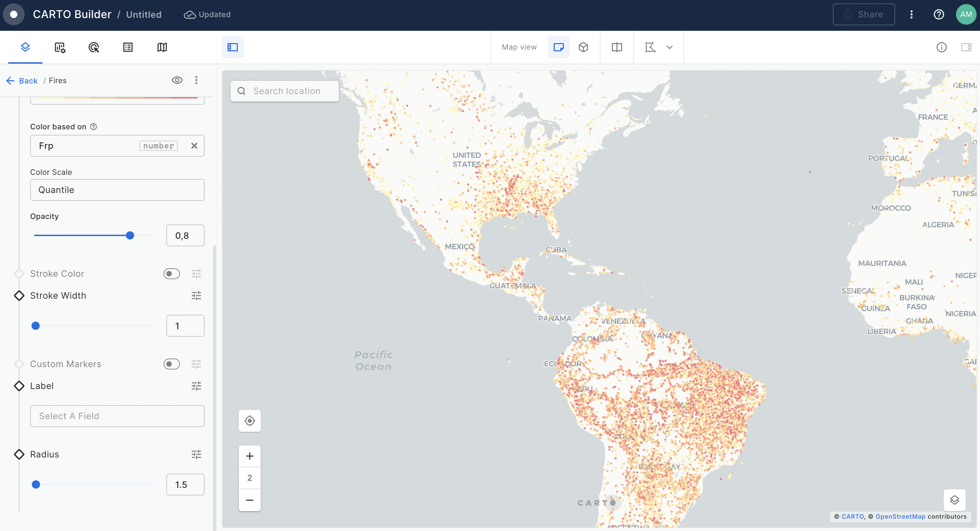Click the geolocate my position button
Viewport: 980px width, 531px height.
249,421
